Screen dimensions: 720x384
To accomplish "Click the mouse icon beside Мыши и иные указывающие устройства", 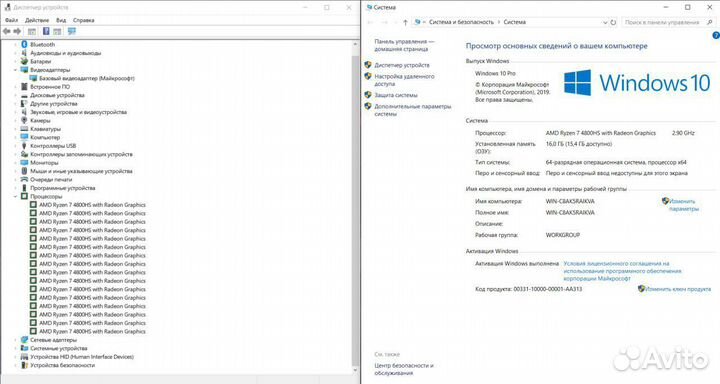I will 24,171.
